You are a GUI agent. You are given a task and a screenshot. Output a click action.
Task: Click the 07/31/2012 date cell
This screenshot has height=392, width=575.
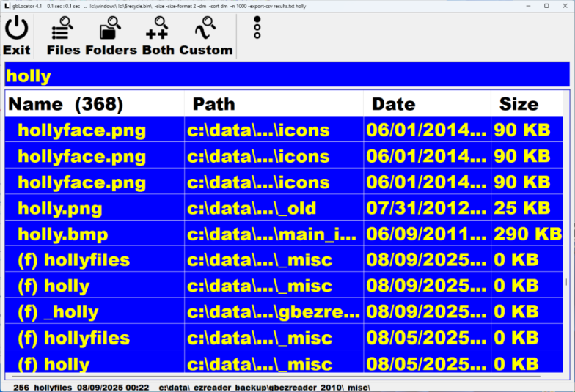coord(426,209)
